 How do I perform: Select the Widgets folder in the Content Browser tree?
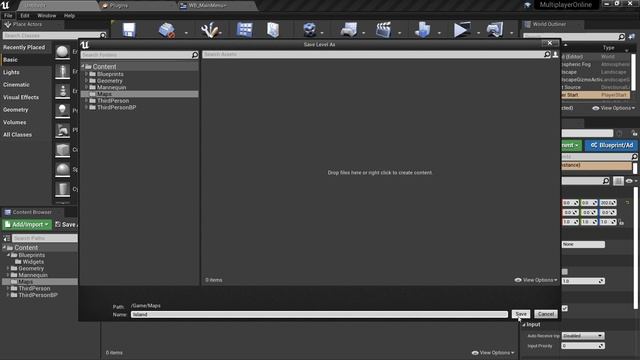[33, 262]
